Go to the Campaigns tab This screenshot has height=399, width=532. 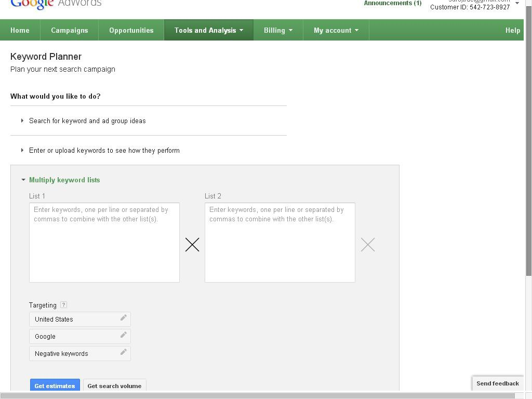point(69,30)
